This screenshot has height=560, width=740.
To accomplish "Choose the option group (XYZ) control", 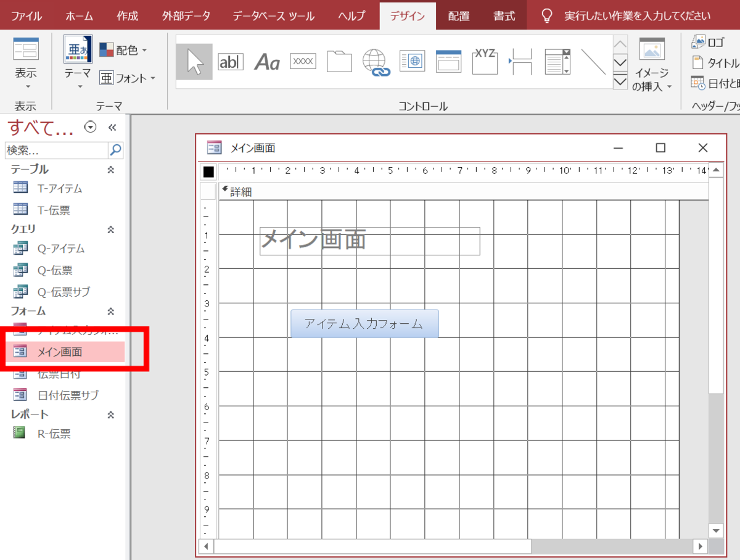I will (x=485, y=61).
